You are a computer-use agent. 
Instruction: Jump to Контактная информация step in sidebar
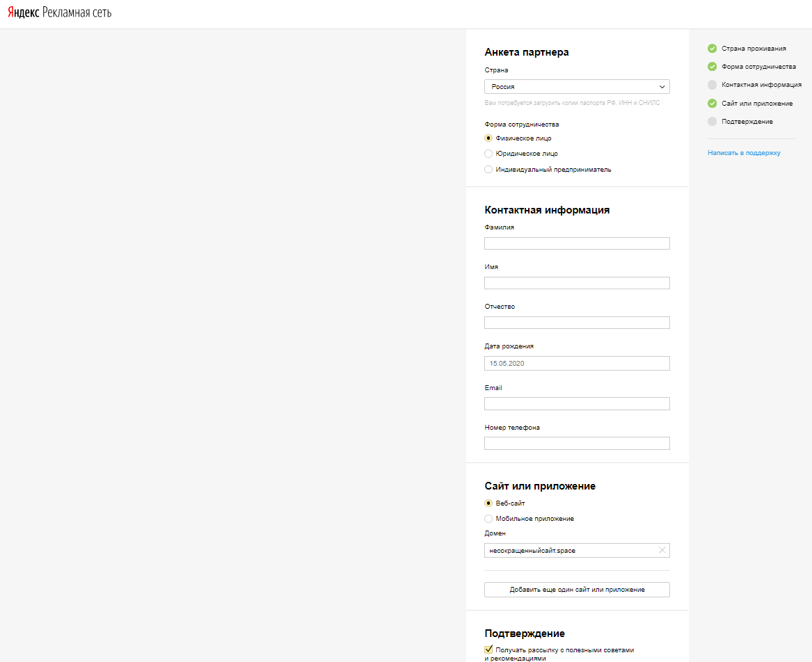(761, 85)
